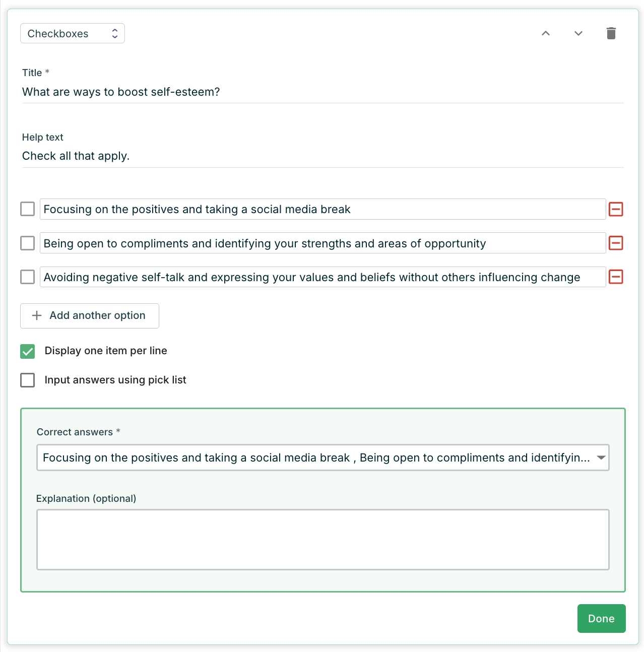Remove the 'Focusing on the positives' option

click(x=616, y=209)
